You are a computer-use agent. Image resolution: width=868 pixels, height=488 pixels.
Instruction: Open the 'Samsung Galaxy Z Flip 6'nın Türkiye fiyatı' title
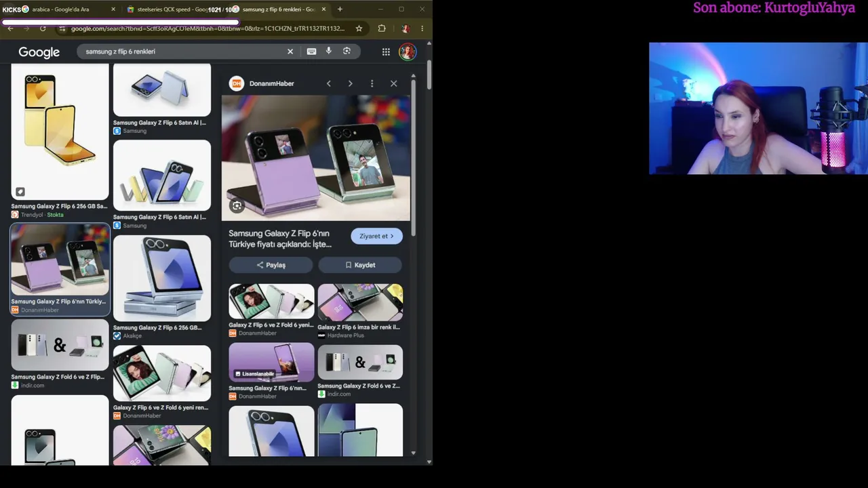(280, 239)
